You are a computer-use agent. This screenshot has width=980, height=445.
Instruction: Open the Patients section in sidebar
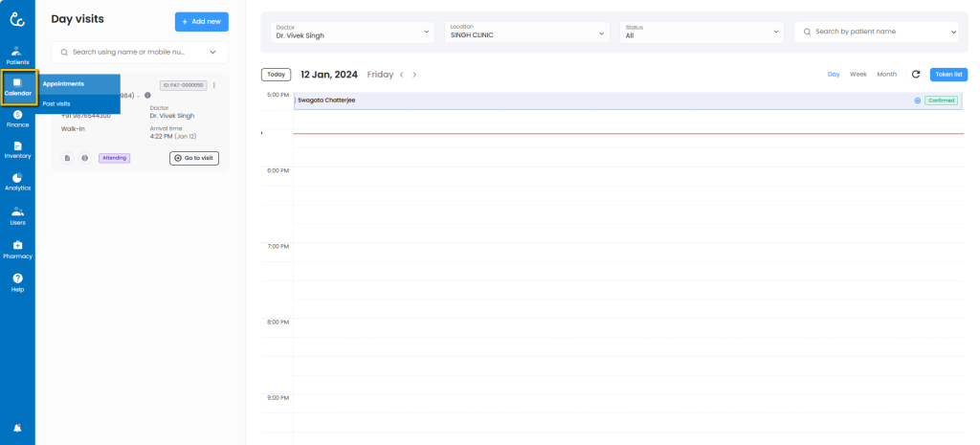pos(17,54)
